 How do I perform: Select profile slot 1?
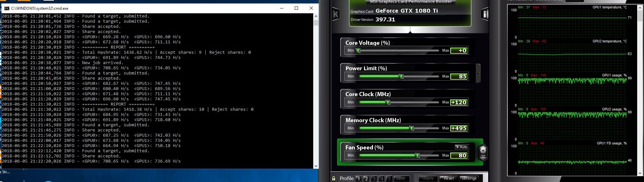[x=358, y=178]
